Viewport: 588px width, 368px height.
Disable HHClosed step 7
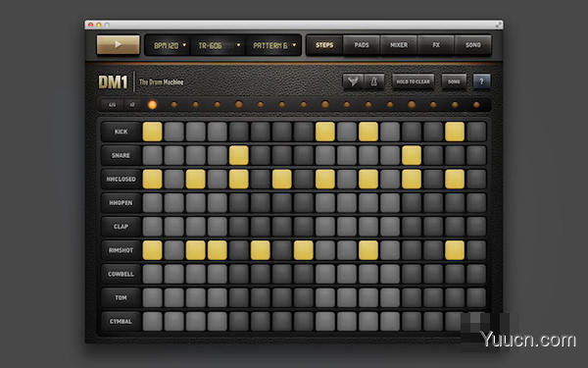tap(282, 180)
